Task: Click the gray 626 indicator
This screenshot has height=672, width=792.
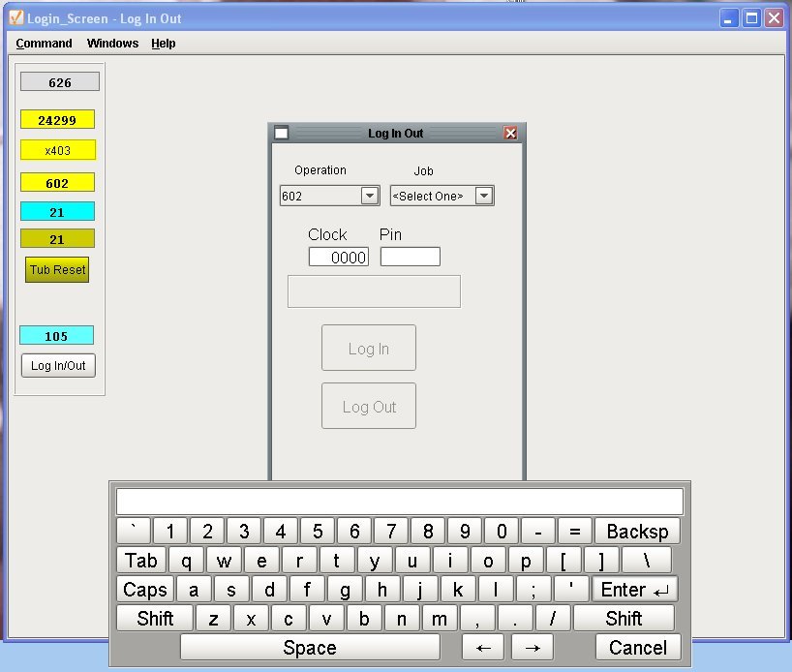Action: [60, 82]
